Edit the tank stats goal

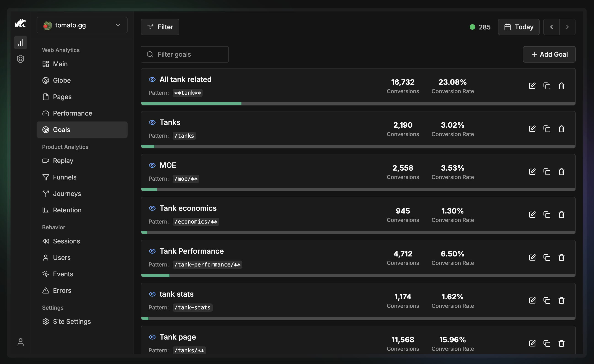532,301
